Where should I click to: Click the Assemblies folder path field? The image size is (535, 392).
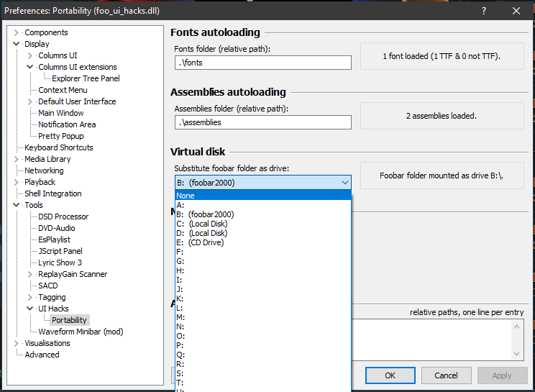[x=263, y=122]
